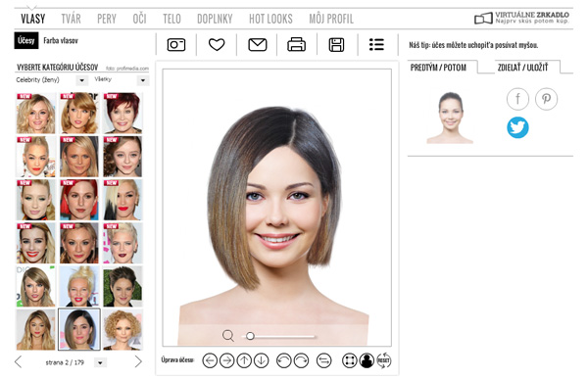
Task: Share on Pinterest
Action: (x=546, y=99)
